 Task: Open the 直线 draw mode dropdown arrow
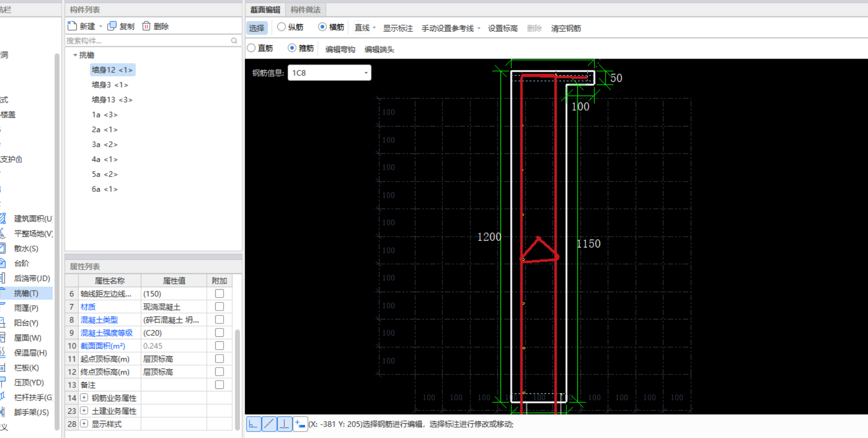[x=374, y=28]
